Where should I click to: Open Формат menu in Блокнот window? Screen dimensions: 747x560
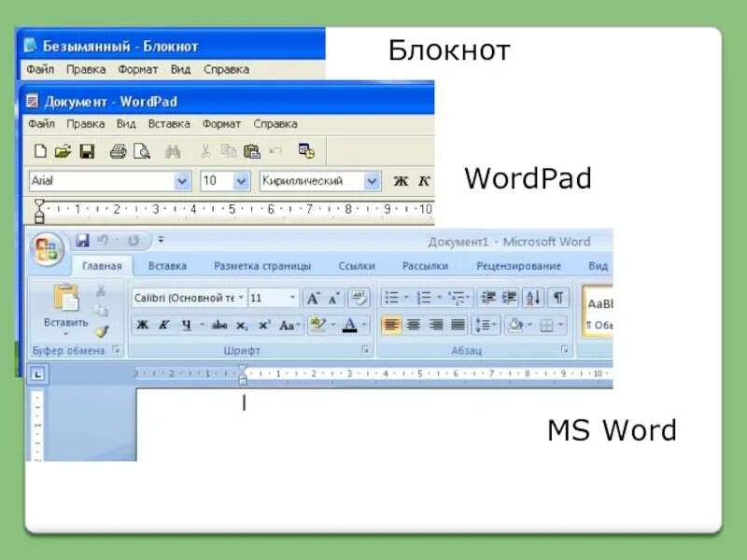tap(137, 69)
